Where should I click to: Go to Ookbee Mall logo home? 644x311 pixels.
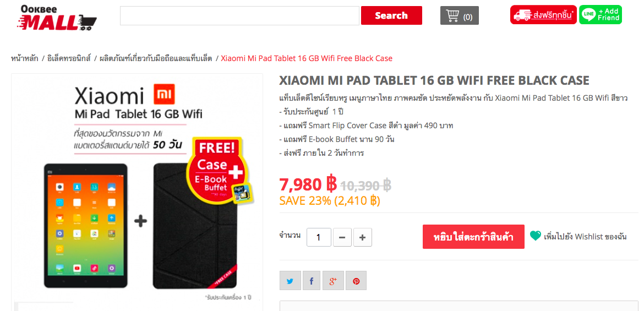pos(57,18)
